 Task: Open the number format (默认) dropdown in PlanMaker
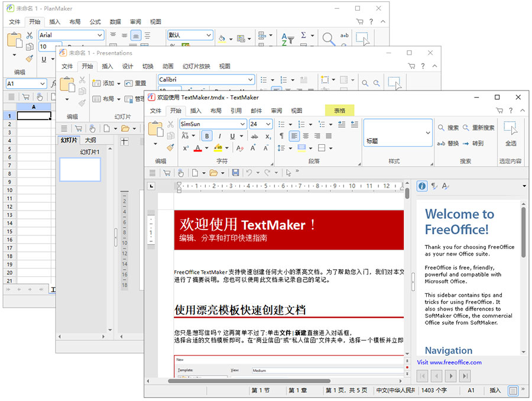[x=209, y=35]
